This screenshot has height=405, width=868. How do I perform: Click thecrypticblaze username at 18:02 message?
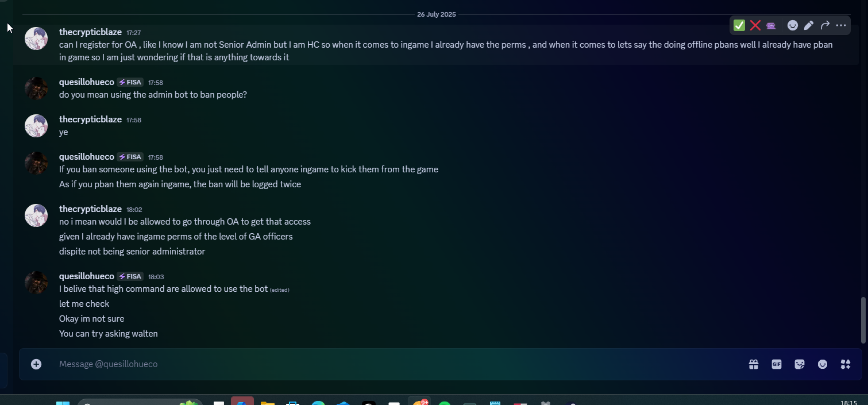click(90, 209)
